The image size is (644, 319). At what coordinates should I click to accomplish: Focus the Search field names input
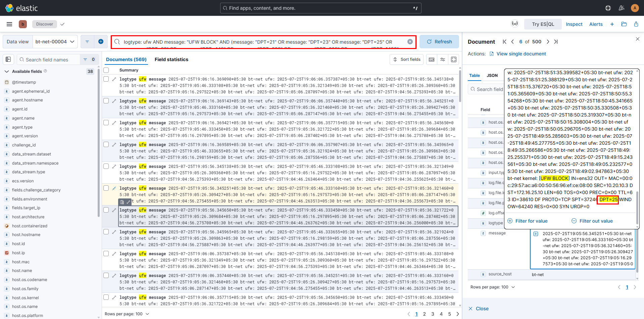tap(49, 59)
